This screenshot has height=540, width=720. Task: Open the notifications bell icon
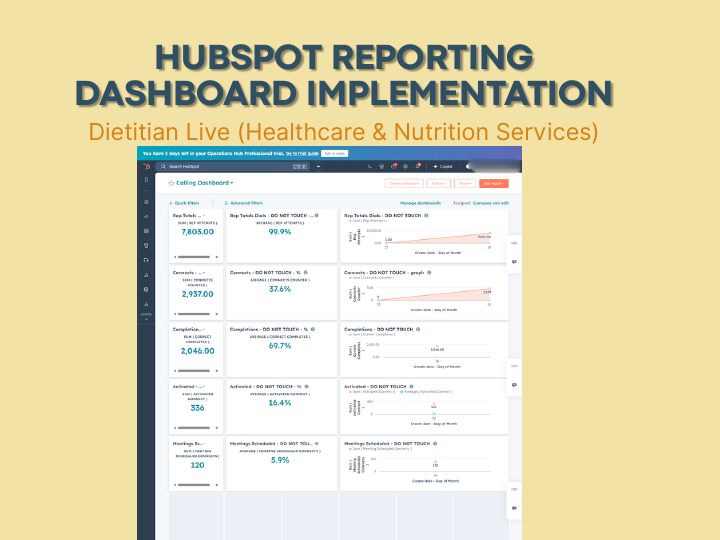tap(417, 166)
